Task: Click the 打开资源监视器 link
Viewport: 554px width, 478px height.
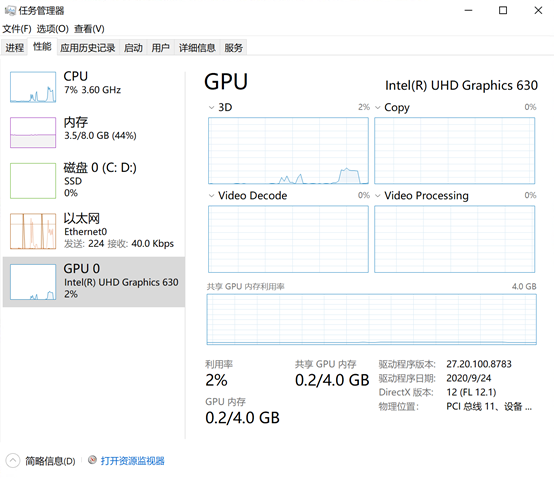Action: point(132,461)
